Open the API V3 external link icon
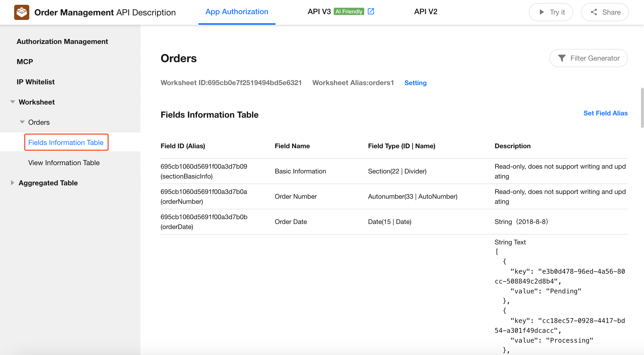This screenshot has width=644, height=355. tap(371, 11)
